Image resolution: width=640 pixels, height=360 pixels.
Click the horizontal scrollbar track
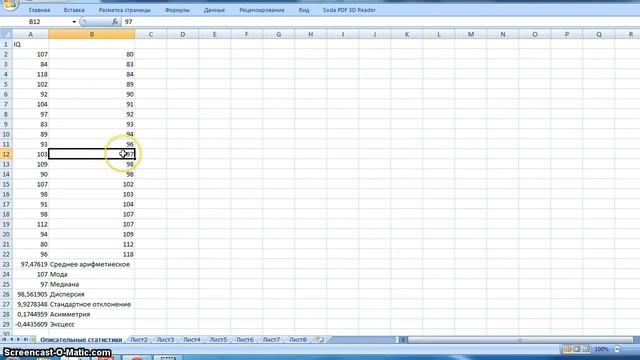point(520,340)
